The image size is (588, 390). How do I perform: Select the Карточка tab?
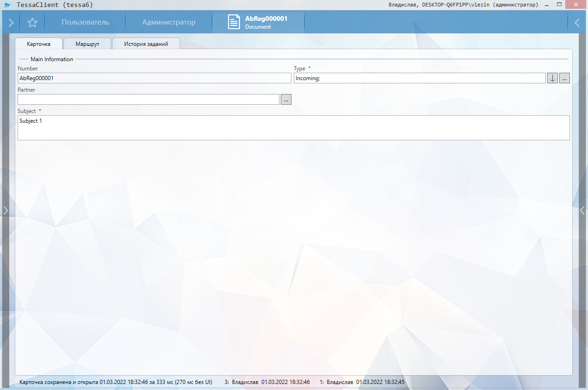(x=39, y=44)
